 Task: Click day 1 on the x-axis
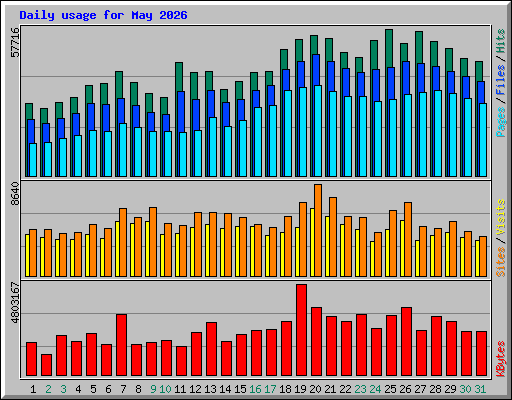coord(33,389)
